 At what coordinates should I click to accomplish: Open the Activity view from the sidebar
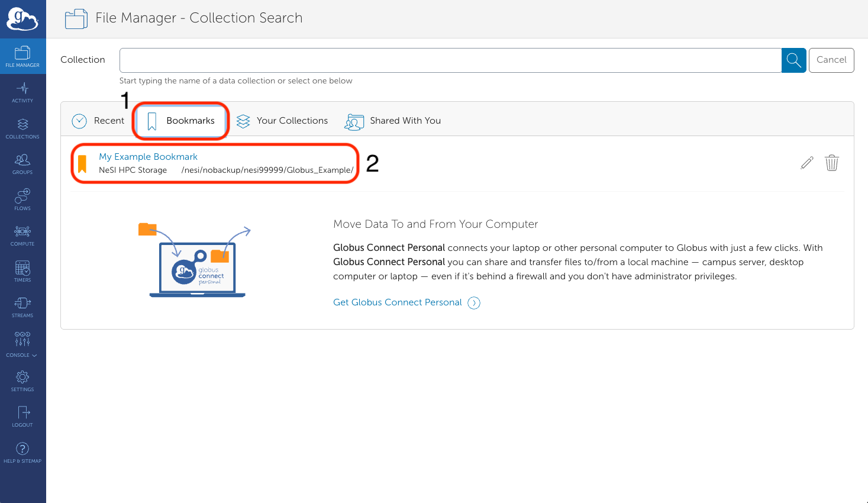tap(22, 92)
